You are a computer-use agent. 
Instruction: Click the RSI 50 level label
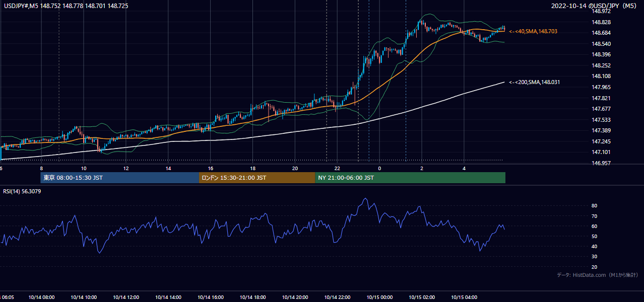[x=594, y=236]
